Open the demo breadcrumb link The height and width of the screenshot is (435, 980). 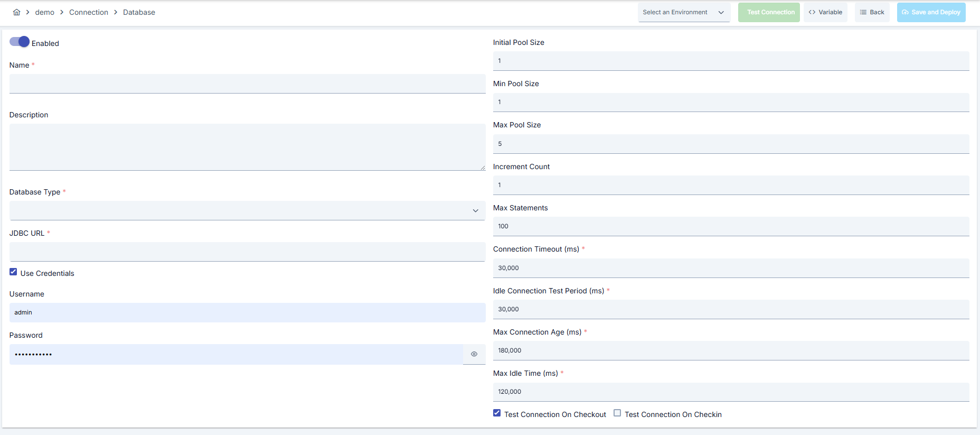click(45, 12)
